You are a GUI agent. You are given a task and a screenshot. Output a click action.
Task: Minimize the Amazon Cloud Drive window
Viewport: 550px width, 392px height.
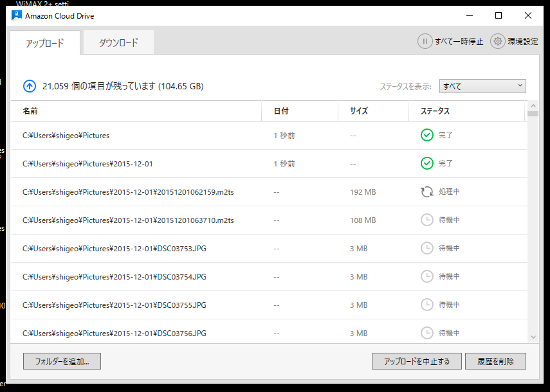coord(470,16)
